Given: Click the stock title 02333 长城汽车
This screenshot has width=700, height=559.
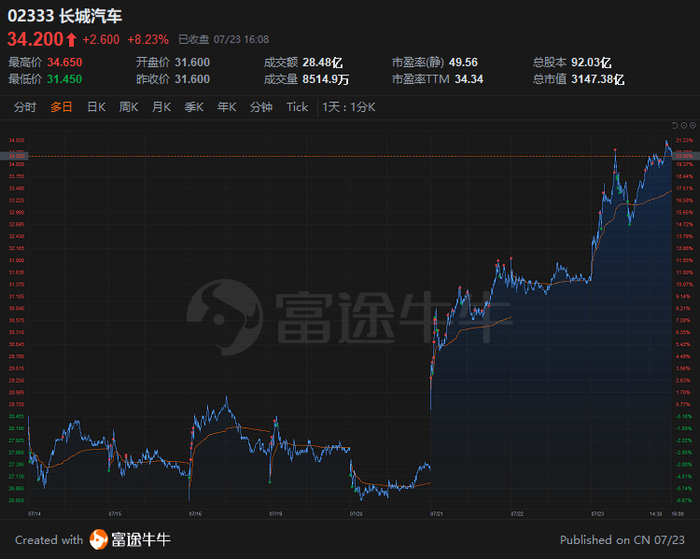Looking at the screenshot, I should pos(65,16).
